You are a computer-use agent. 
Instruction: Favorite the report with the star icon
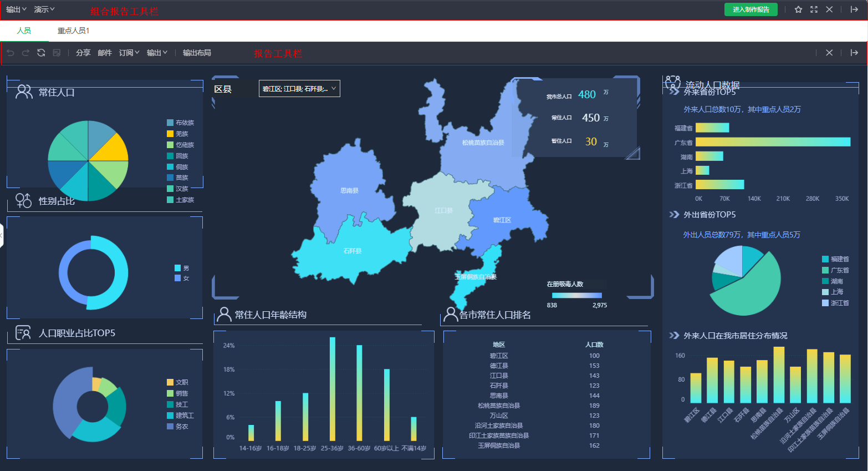[x=798, y=9]
